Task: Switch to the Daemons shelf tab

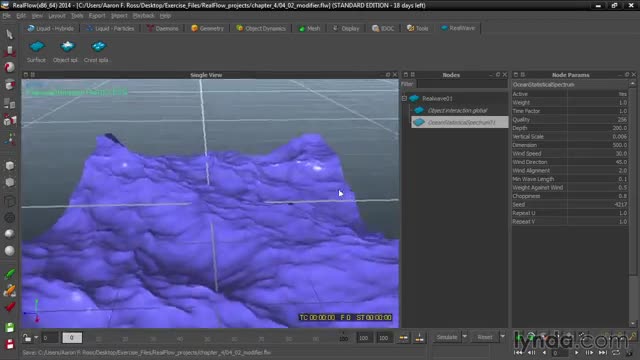Action: coord(162,28)
